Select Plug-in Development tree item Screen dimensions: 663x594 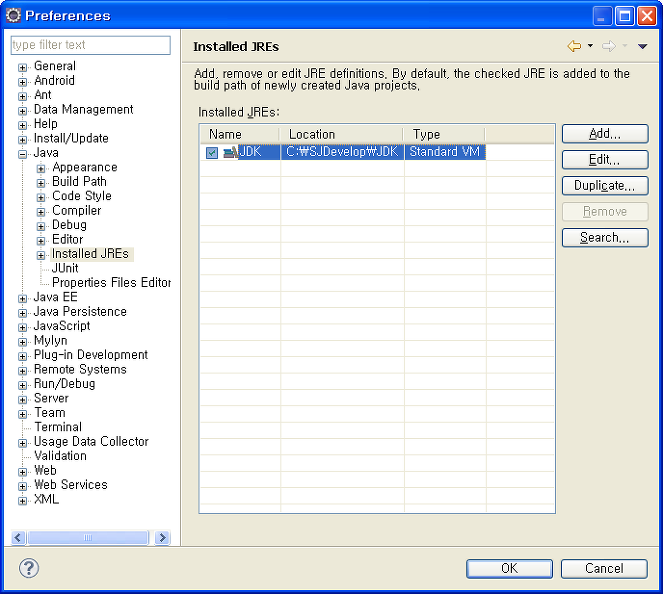pos(91,355)
